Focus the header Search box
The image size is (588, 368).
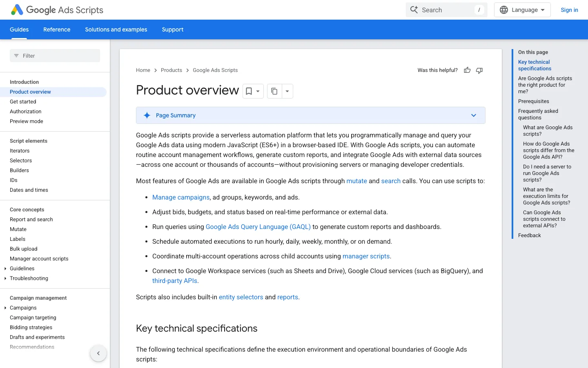pyautogui.click(x=446, y=10)
